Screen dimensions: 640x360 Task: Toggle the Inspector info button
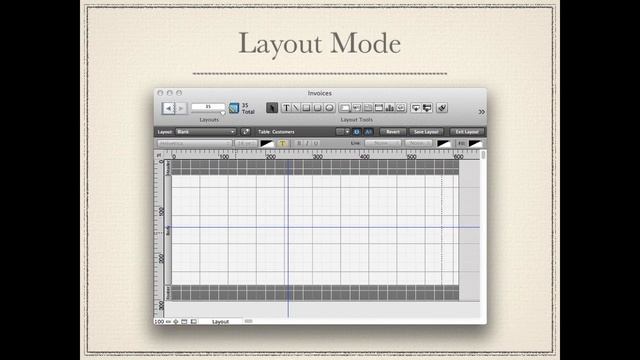356,131
